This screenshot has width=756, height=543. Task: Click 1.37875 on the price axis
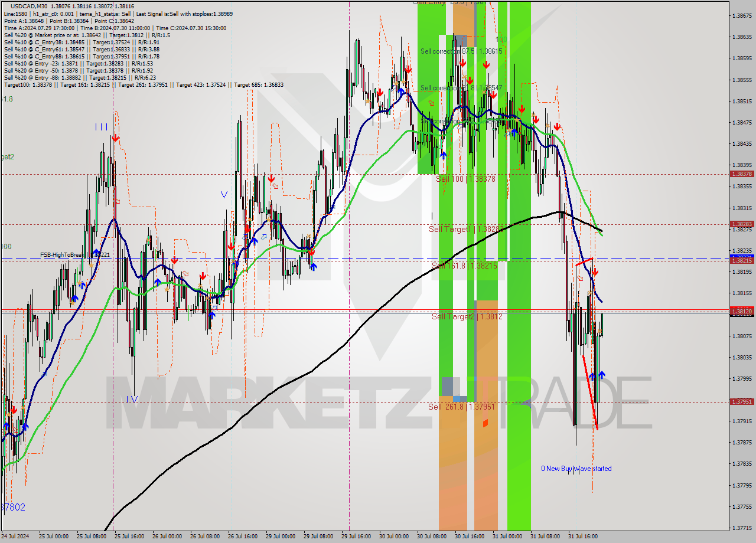[742, 442]
